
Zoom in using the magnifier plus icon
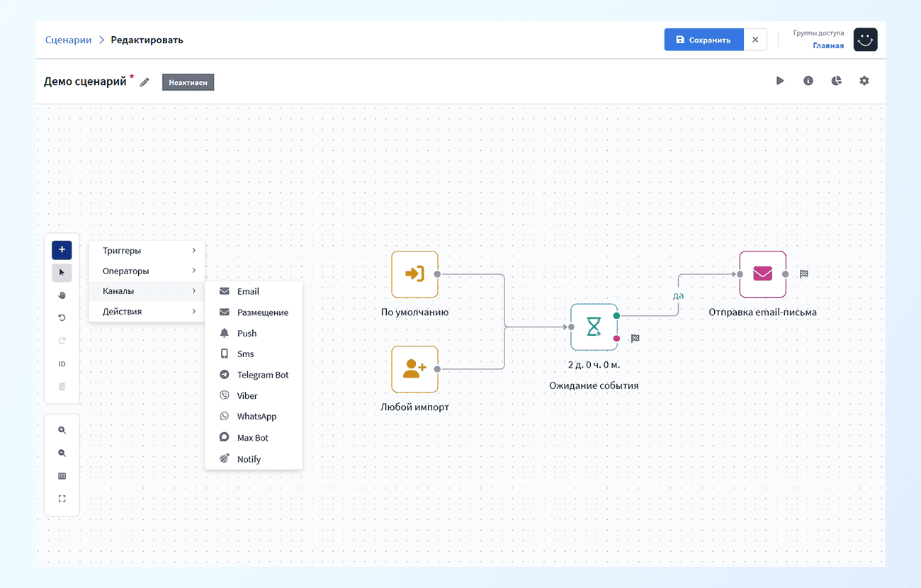(x=62, y=430)
